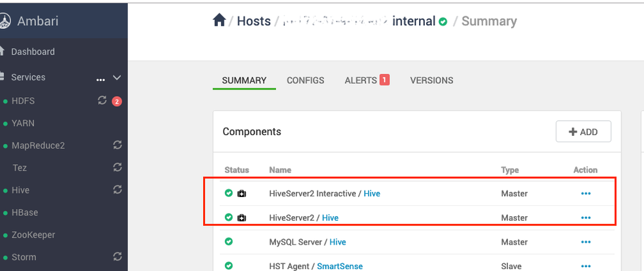Click Storm restart indicator icon

[x=117, y=257]
